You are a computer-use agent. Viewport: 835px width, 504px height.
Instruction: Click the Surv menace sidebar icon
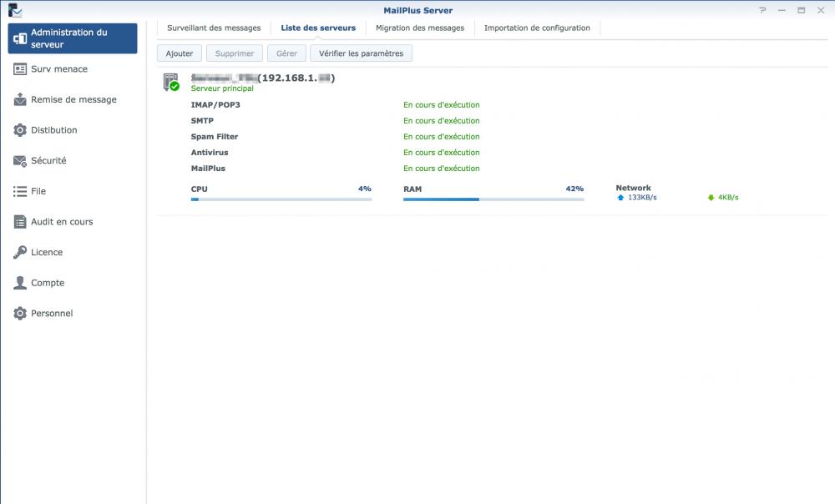point(20,69)
